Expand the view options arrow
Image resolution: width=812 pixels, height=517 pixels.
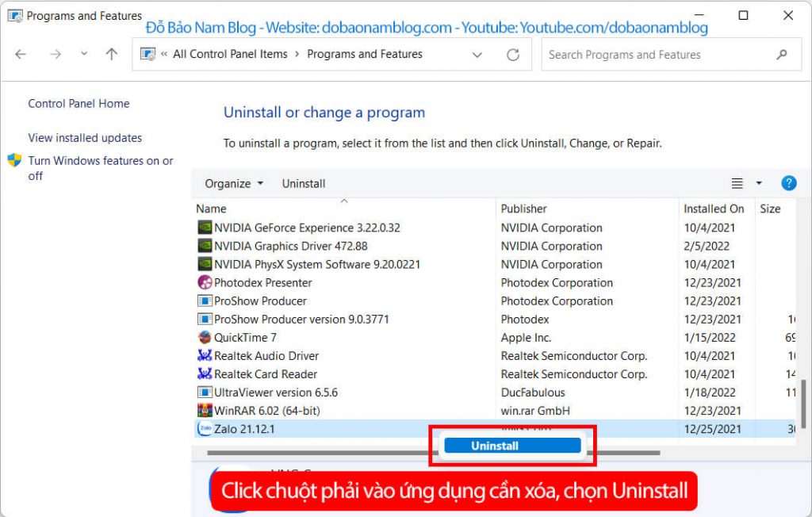pyautogui.click(x=759, y=183)
